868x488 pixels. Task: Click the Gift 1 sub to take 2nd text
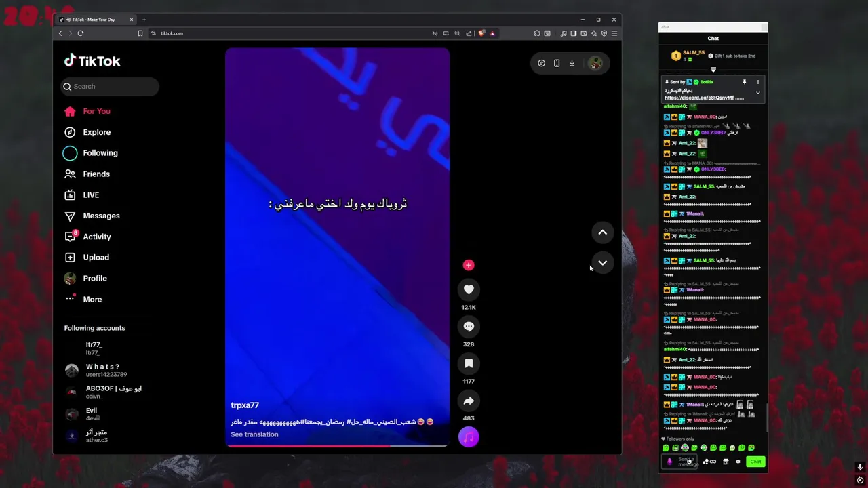734,56
